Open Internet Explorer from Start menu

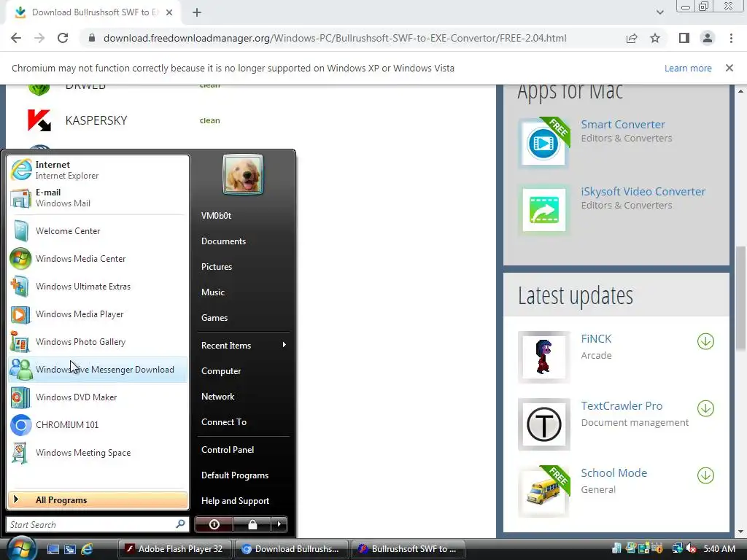click(x=98, y=170)
